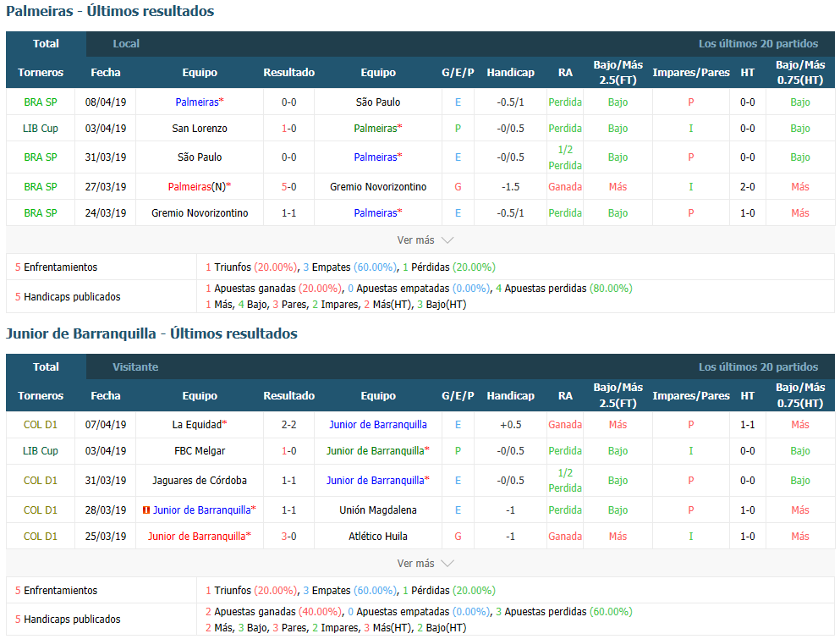Click date 27/03/19 in Palmeiras table
Image resolution: width=840 pixels, height=639 pixels.
coord(106,186)
